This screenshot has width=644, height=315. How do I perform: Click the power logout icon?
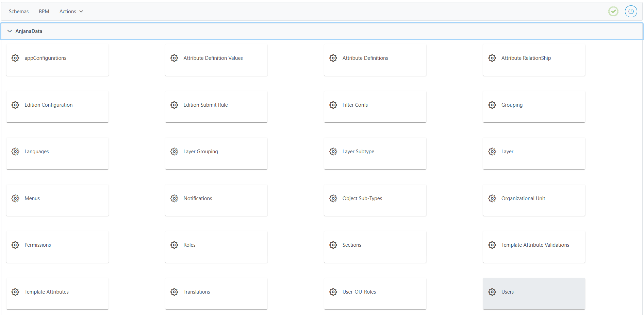(x=631, y=12)
